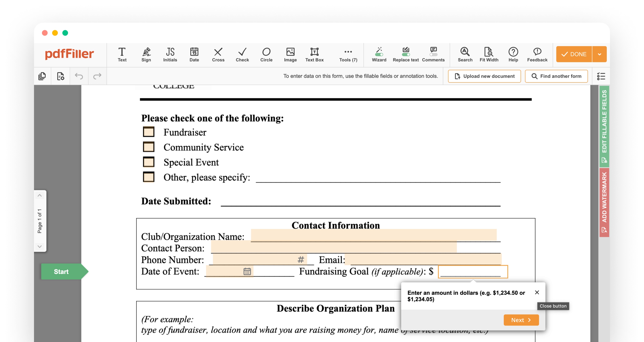Select the Sign tool
This screenshot has height=342, width=644.
146,54
